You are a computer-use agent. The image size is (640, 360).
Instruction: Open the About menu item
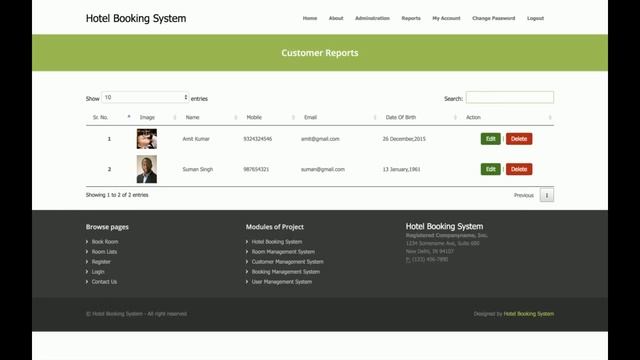(336, 18)
